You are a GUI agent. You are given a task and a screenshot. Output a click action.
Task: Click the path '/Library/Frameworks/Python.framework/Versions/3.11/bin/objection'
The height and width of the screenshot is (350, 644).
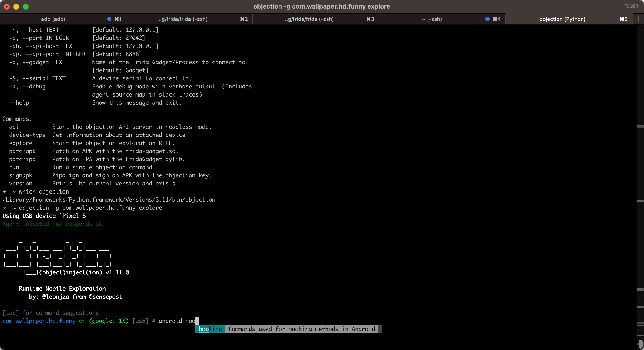pos(109,200)
